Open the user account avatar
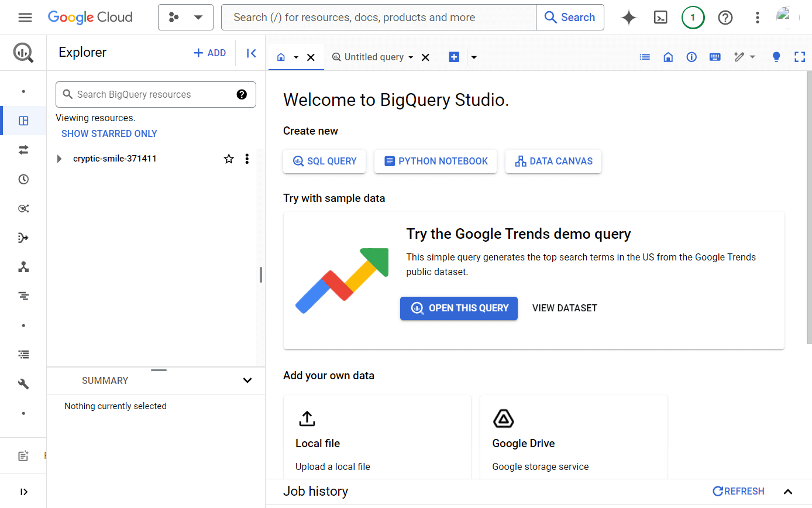Image resolution: width=812 pixels, height=508 pixels. (x=787, y=18)
